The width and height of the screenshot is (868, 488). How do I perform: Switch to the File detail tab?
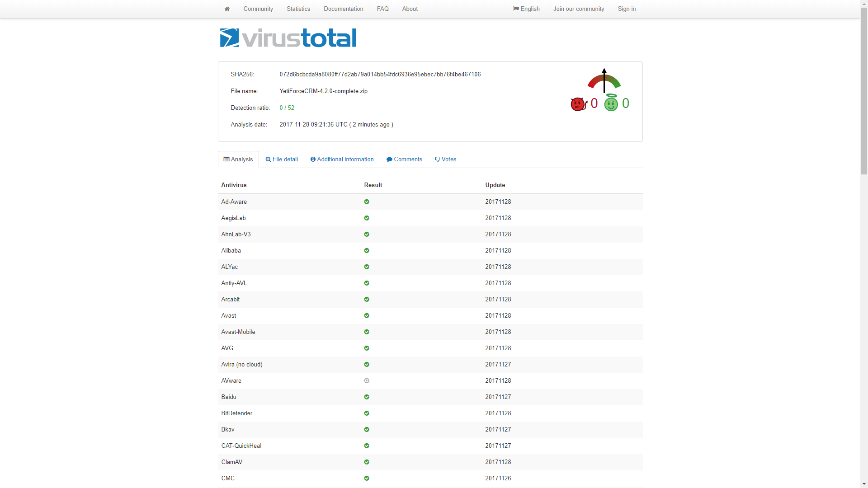282,160
